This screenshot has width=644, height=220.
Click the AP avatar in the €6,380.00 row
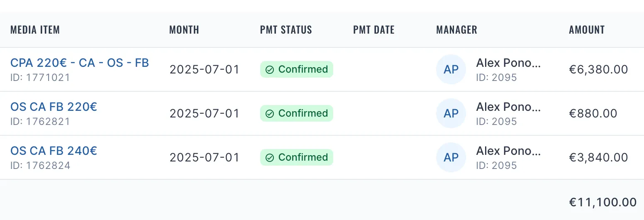[x=451, y=70]
